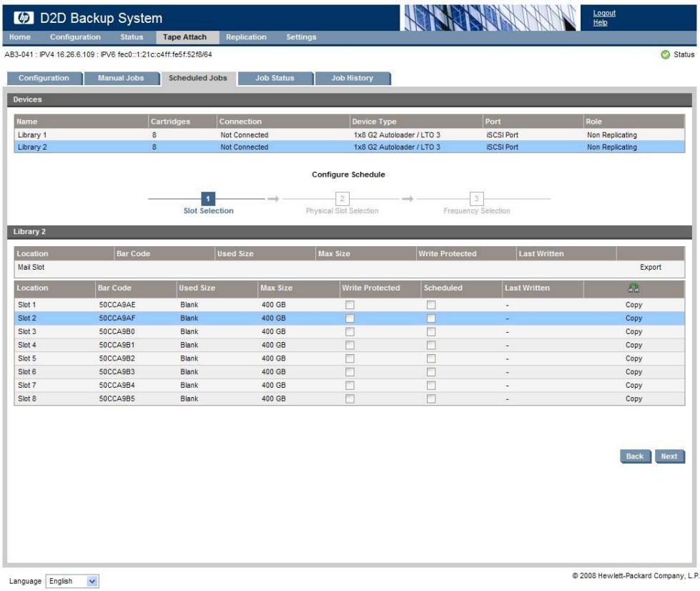This screenshot has width=700, height=591.
Task: Click Copy for Slot 6
Action: [x=634, y=371]
